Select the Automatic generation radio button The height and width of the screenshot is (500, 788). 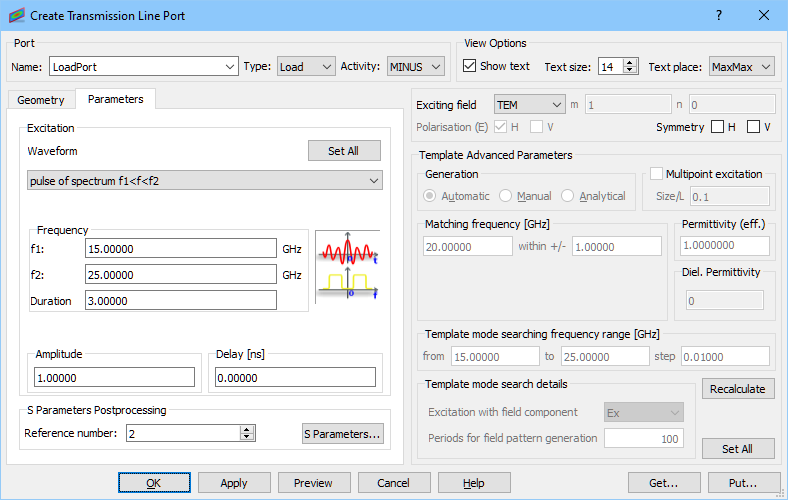click(x=429, y=195)
